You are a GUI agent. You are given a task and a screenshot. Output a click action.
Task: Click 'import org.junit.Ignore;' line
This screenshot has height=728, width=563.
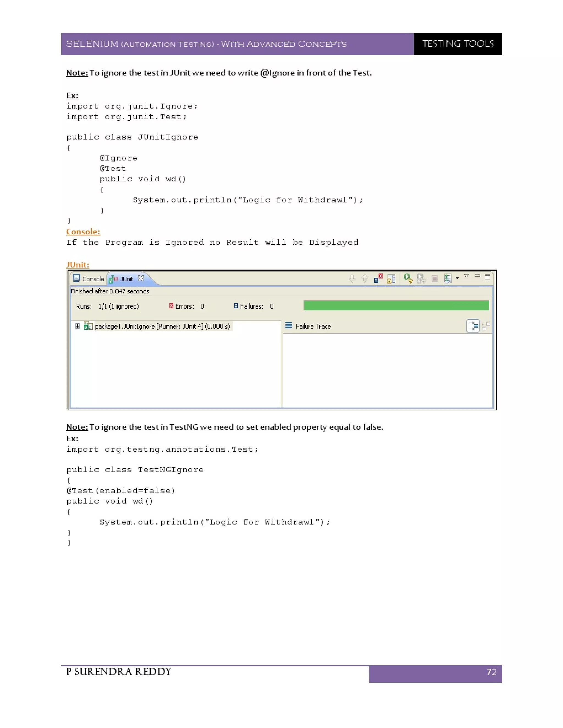(132, 106)
